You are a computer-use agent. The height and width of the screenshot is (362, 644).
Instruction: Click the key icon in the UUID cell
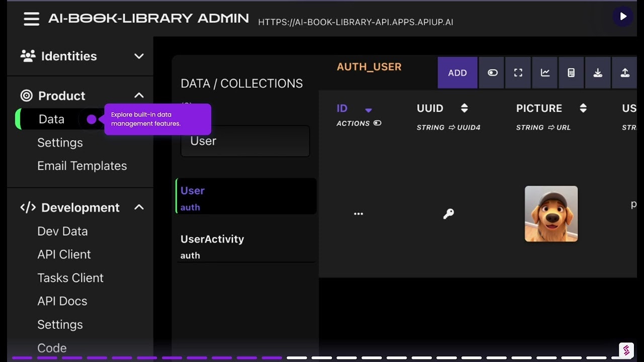tap(448, 213)
